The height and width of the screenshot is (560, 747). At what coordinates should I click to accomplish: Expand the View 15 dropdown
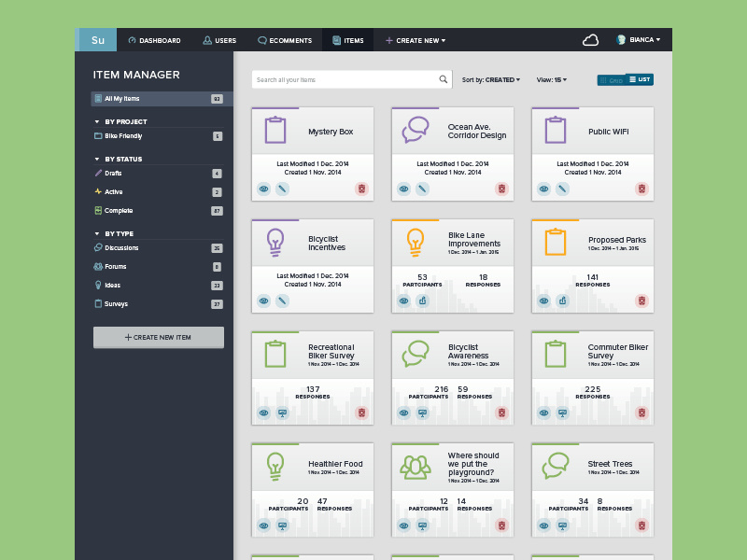(x=551, y=79)
